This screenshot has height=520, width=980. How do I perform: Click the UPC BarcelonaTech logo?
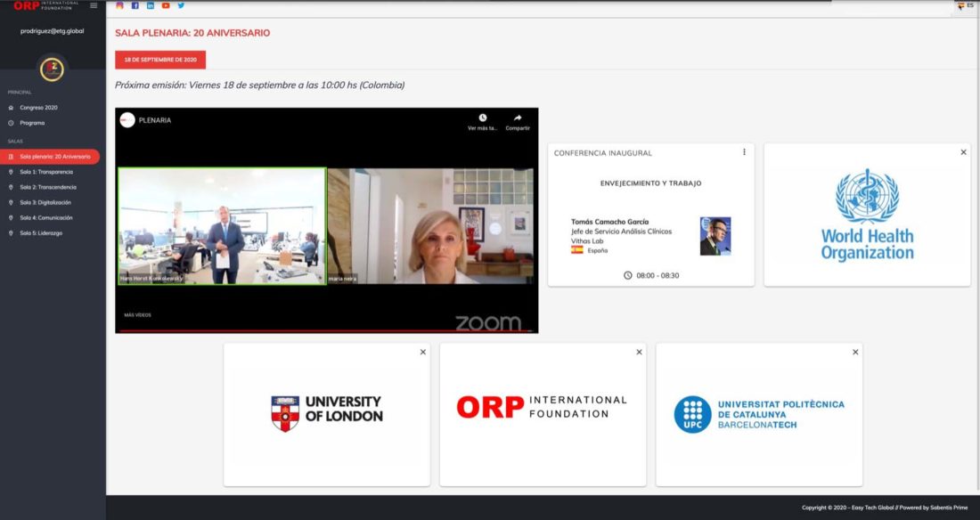coord(759,414)
